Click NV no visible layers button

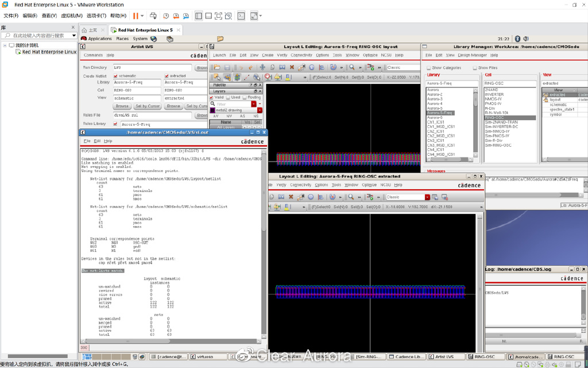coord(229,116)
